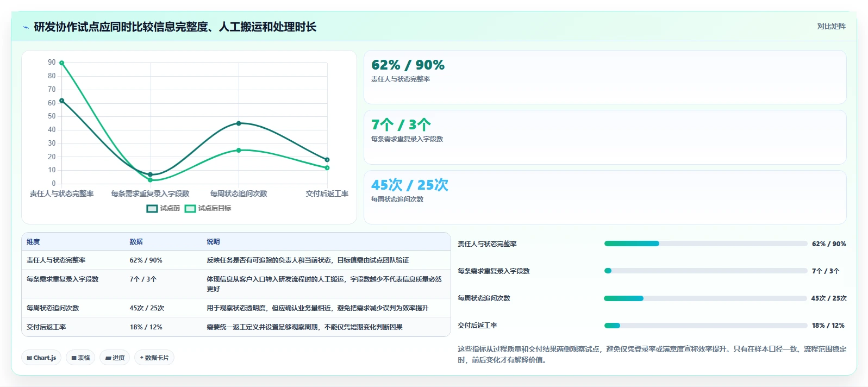Select the 交付后返工率 table row name
The image size is (868, 387).
tap(46, 327)
